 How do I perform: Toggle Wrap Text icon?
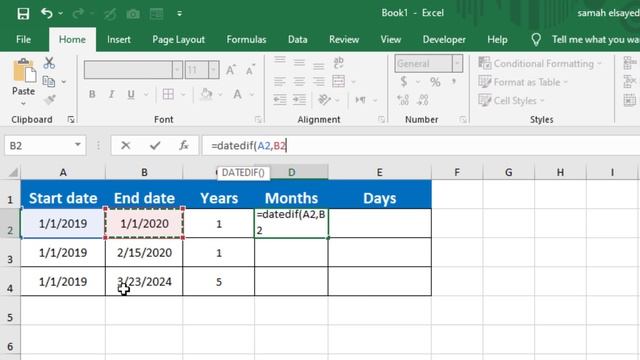pos(338,62)
